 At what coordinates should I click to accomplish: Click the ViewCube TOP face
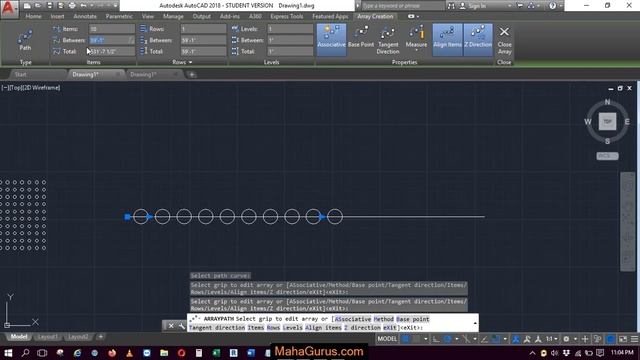(x=607, y=122)
